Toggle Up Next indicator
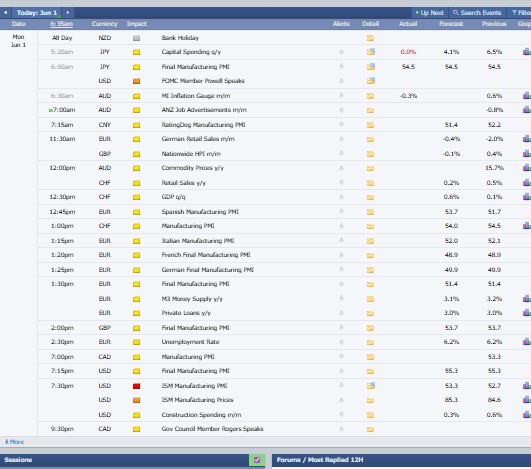This screenshot has height=469, width=531. (430, 13)
